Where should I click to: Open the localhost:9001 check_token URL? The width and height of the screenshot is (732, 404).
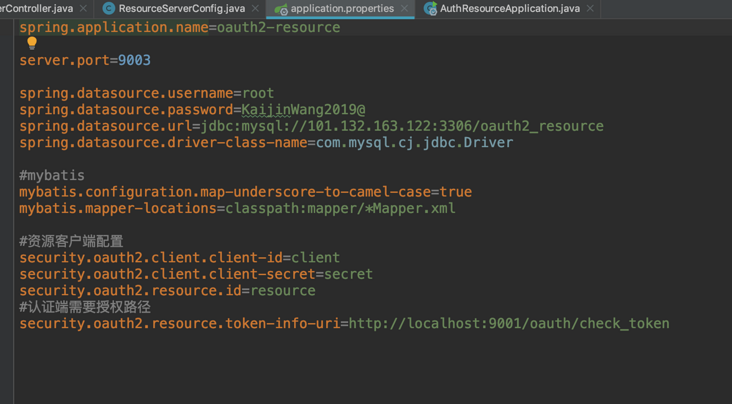pos(509,323)
